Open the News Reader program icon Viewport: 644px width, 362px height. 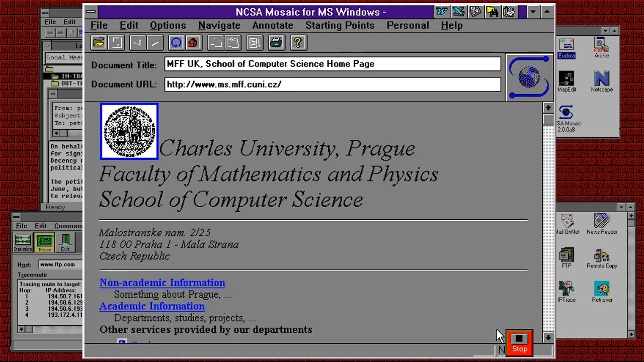pyautogui.click(x=602, y=224)
